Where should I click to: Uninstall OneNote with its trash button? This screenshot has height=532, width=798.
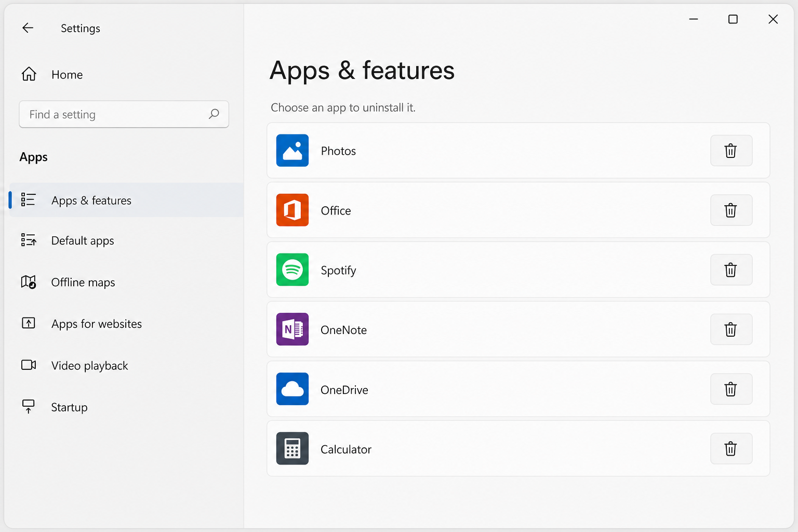(x=731, y=329)
